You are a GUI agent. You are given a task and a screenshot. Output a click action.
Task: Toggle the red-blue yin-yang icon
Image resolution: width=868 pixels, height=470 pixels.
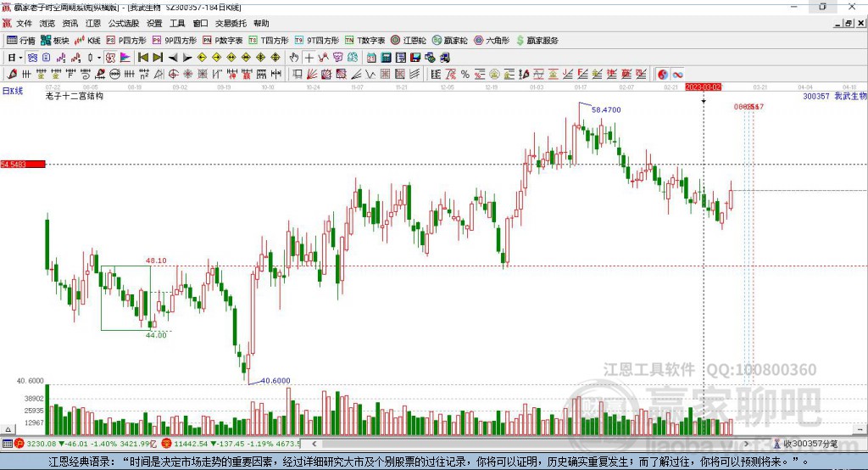663,75
